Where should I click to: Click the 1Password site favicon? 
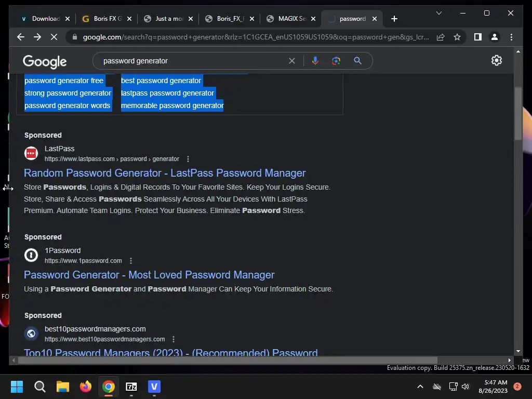click(31, 255)
